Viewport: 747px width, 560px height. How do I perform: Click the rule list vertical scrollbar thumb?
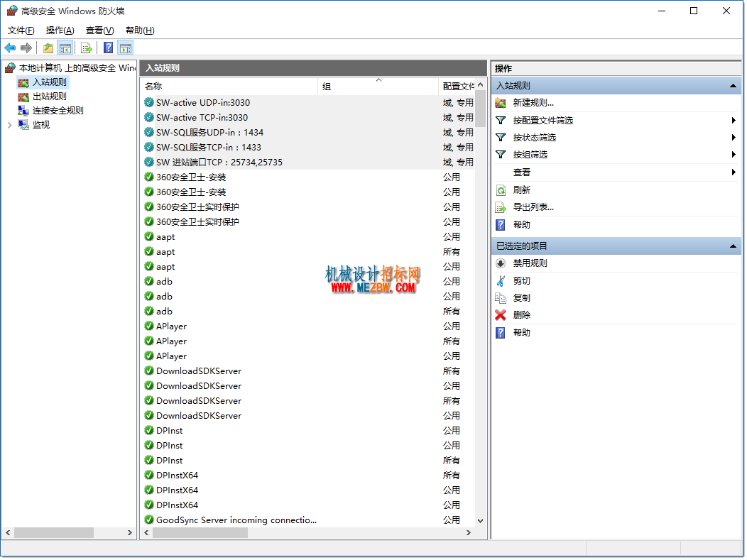pos(480,109)
